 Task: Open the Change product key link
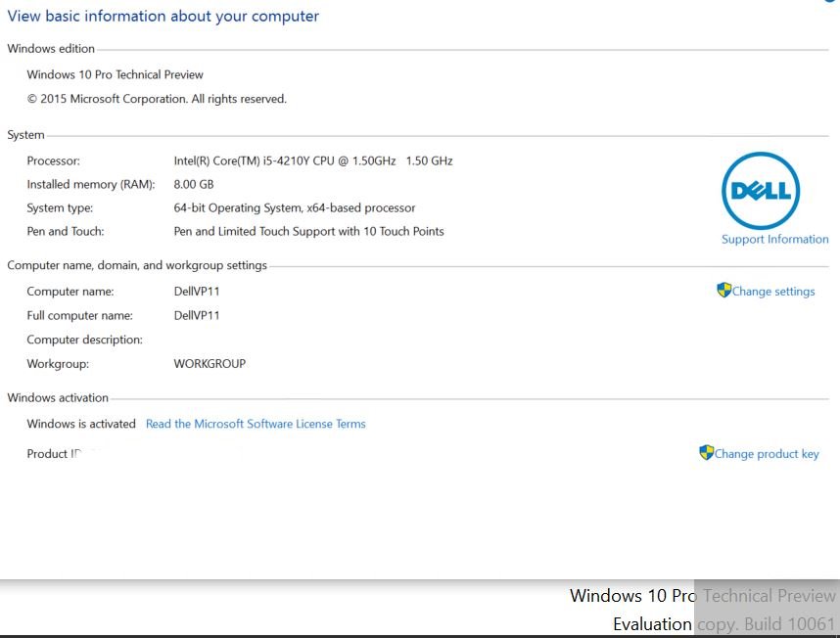point(766,454)
